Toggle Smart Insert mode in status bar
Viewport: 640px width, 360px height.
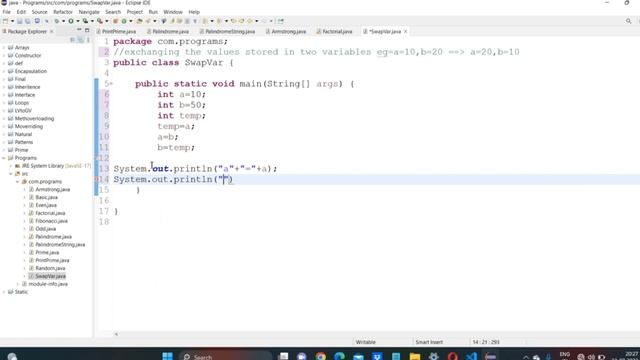429,342
